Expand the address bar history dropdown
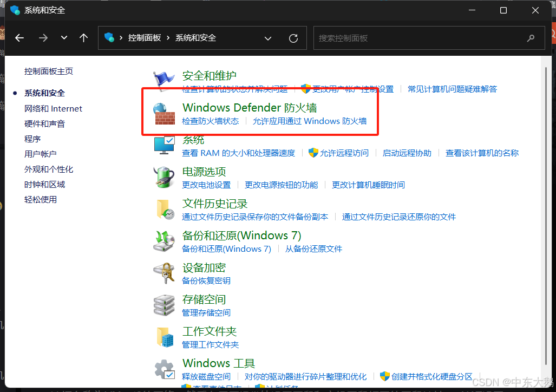 coord(268,38)
